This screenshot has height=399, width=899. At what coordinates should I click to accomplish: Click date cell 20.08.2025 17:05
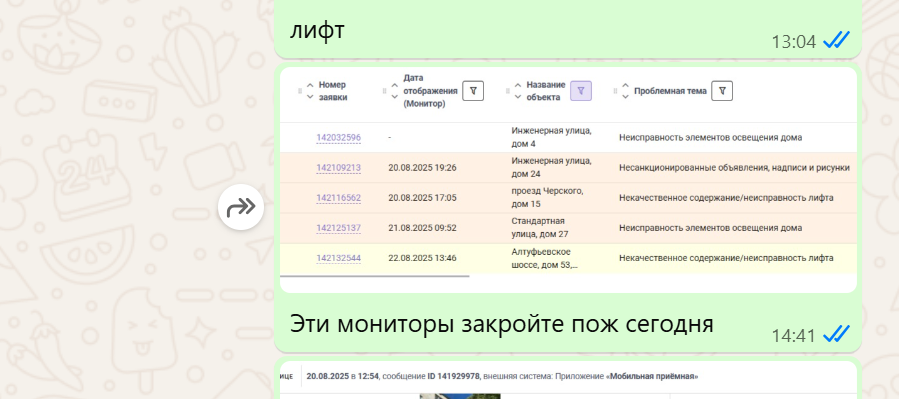pos(422,198)
